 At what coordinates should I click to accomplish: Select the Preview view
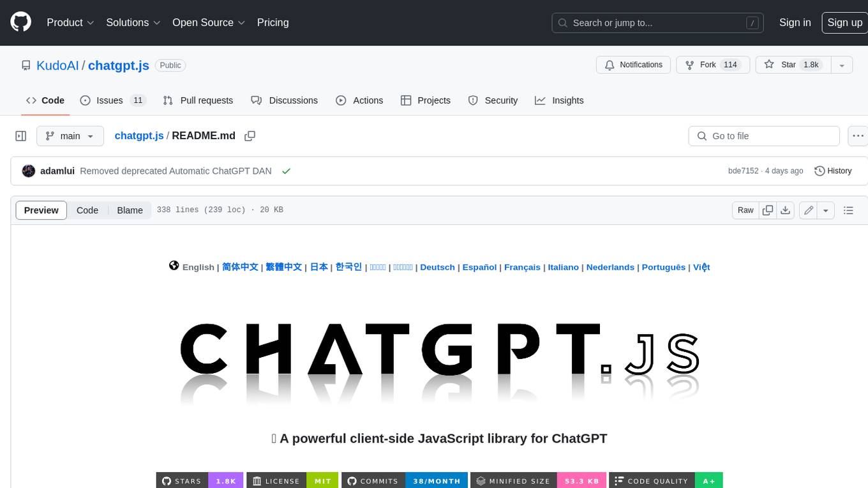(41, 210)
